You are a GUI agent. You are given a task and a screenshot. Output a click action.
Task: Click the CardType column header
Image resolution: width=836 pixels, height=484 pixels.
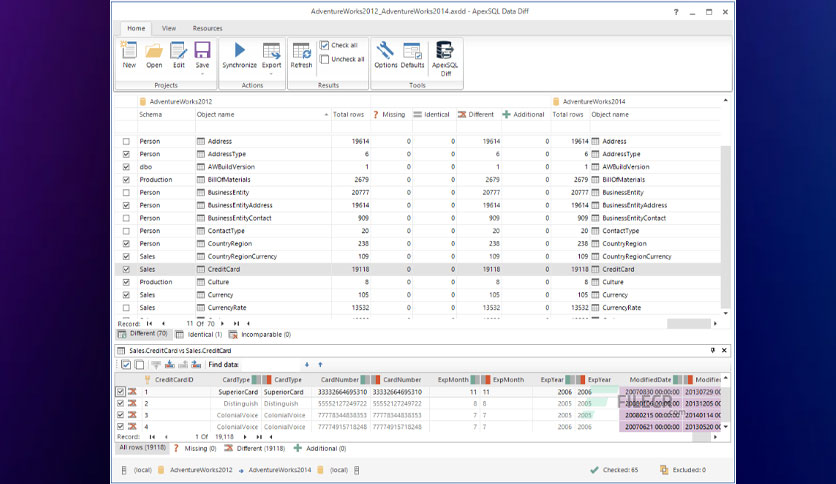tap(236, 380)
